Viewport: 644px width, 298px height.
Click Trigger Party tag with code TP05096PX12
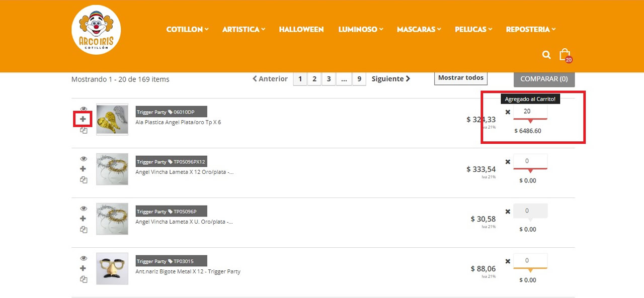click(x=171, y=162)
